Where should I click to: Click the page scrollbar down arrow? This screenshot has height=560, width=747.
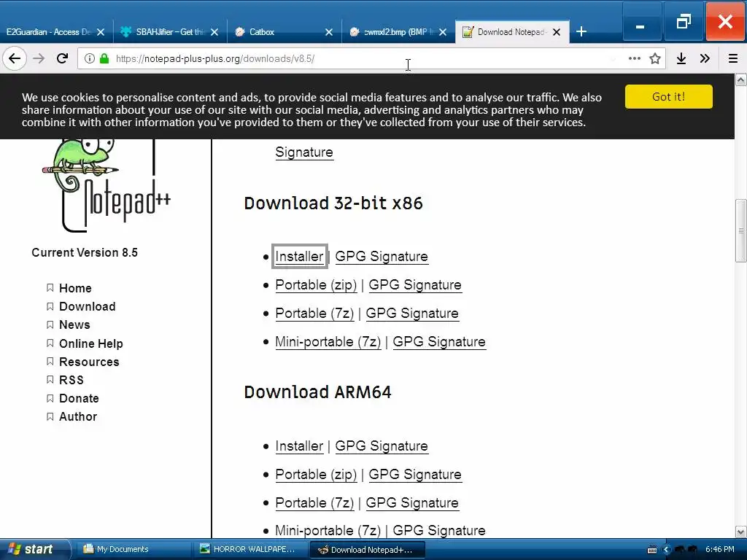tap(741, 532)
